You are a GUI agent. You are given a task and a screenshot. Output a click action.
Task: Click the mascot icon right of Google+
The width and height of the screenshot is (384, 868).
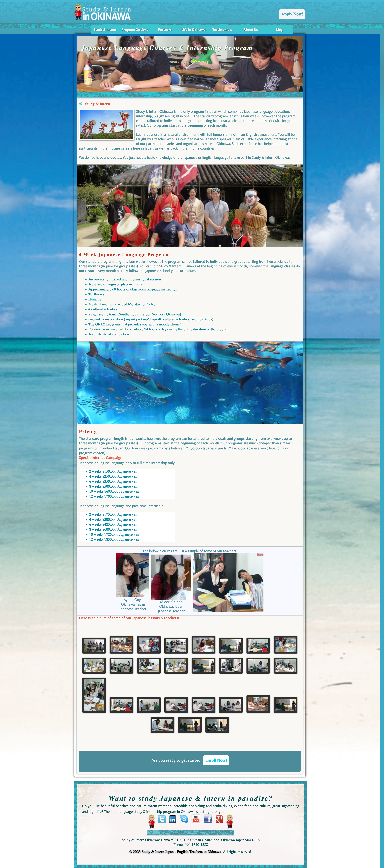click(x=230, y=821)
